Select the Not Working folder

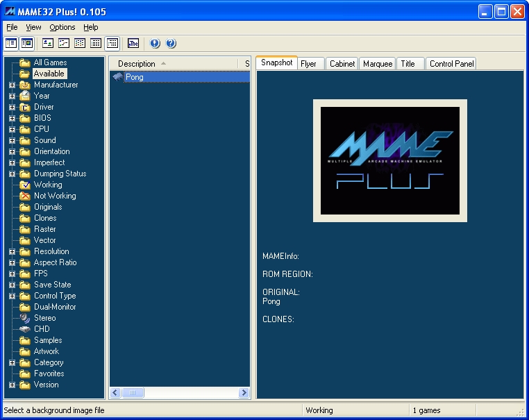click(54, 196)
